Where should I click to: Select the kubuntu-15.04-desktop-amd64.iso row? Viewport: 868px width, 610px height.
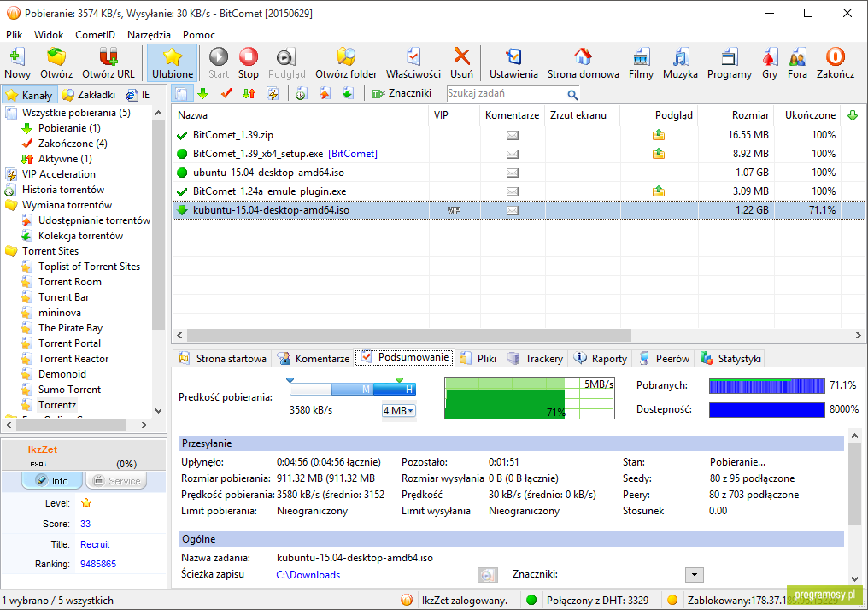coord(518,210)
